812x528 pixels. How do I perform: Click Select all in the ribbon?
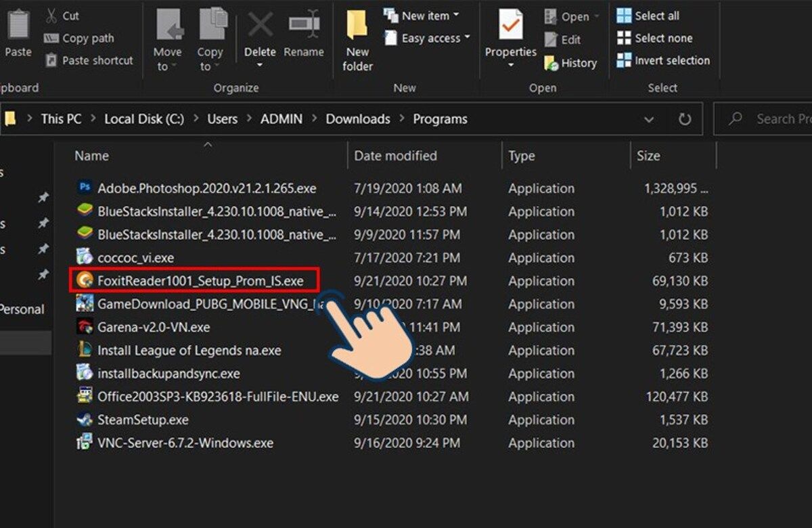(648, 16)
